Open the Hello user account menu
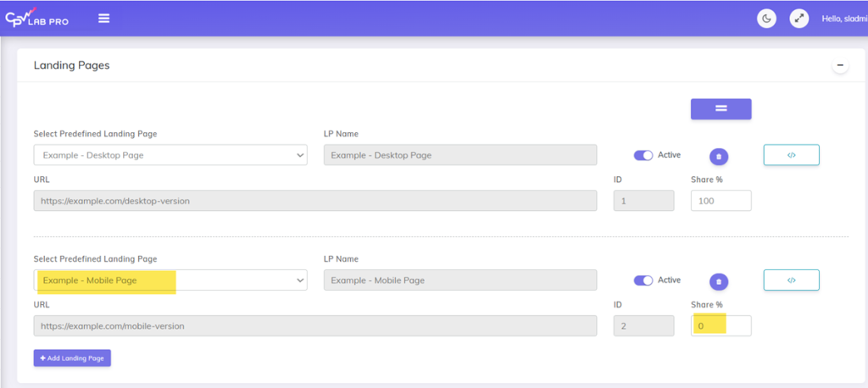 (845, 19)
